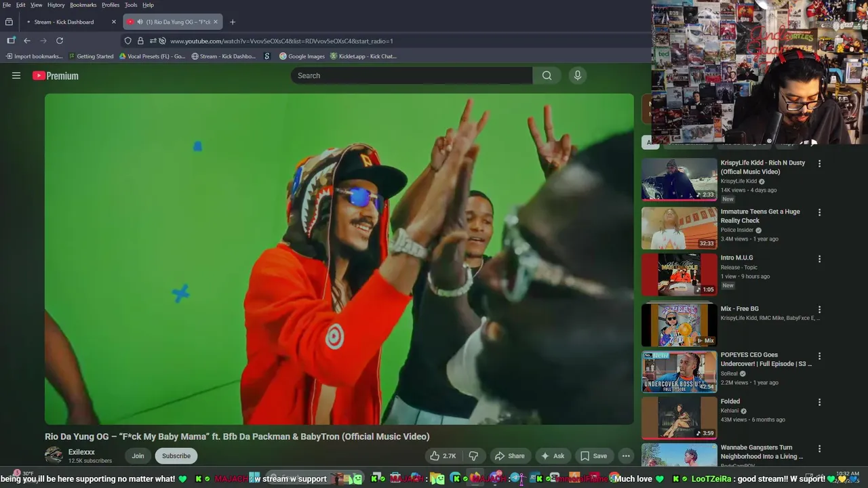868x488 pixels.
Task: Open the View menu
Action: click(x=37, y=5)
